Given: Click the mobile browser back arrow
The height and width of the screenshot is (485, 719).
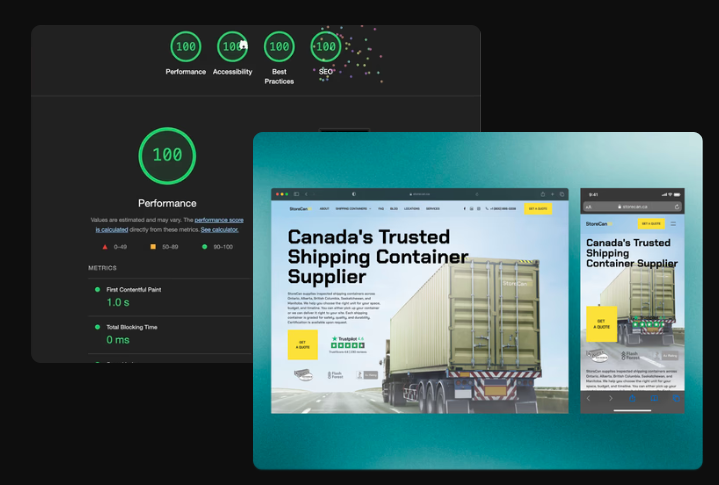Looking at the screenshot, I should [x=590, y=399].
